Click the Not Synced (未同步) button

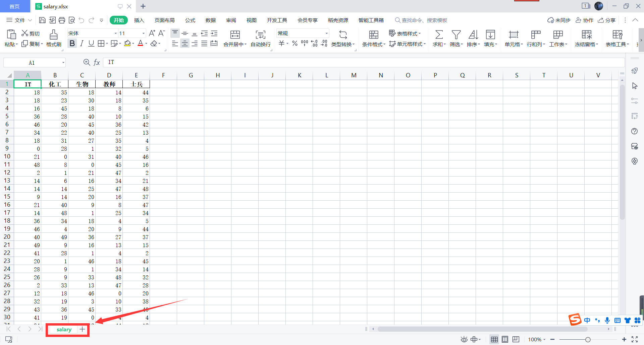[559, 20]
